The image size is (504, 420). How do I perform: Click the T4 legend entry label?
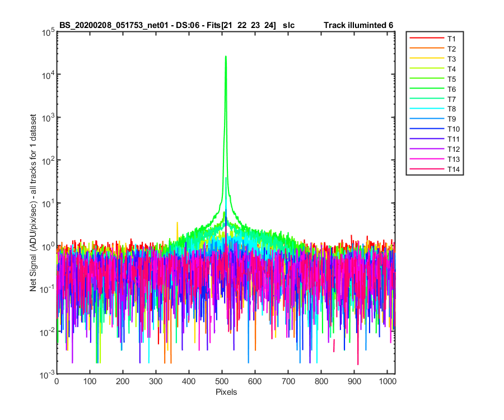click(x=451, y=69)
